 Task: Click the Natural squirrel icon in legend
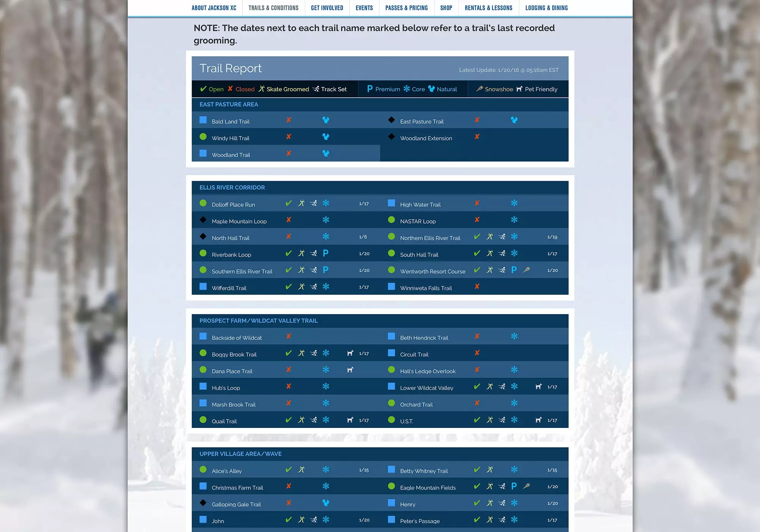coord(431,89)
